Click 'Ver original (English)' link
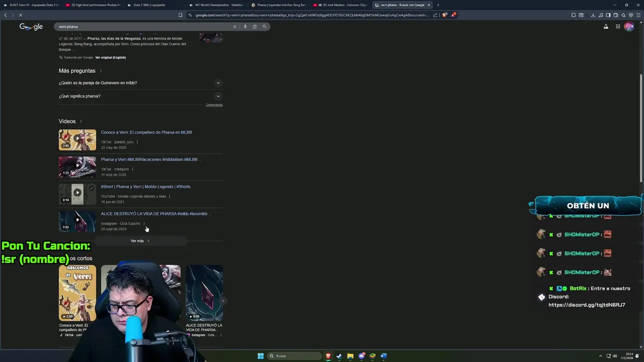Screen dimensions: 644x362 [x=110, y=57]
